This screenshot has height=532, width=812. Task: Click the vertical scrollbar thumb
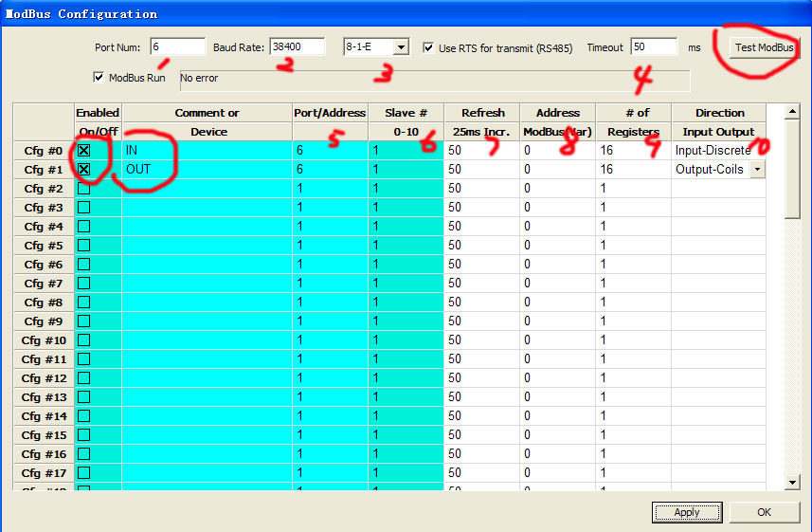(792, 169)
